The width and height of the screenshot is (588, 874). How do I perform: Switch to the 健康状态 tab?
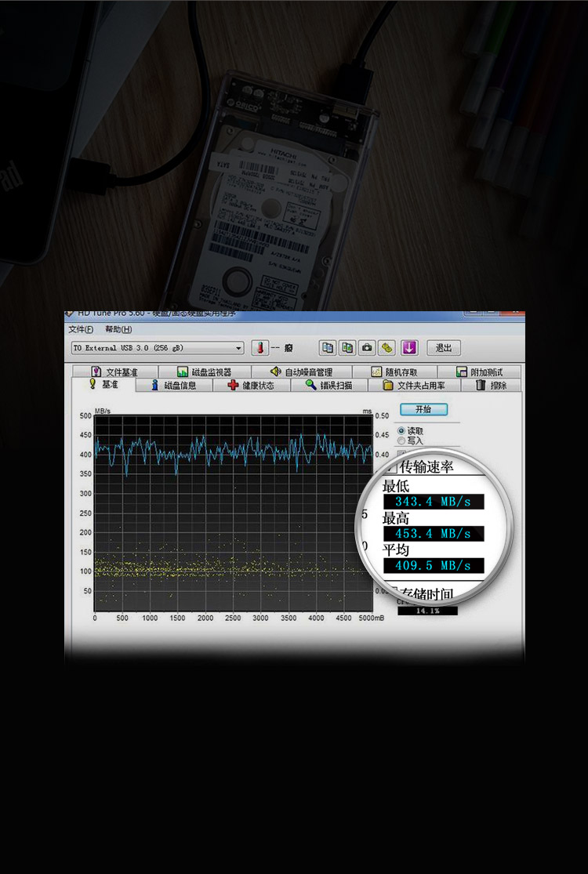pyautogui.click(x=252, y=385)
